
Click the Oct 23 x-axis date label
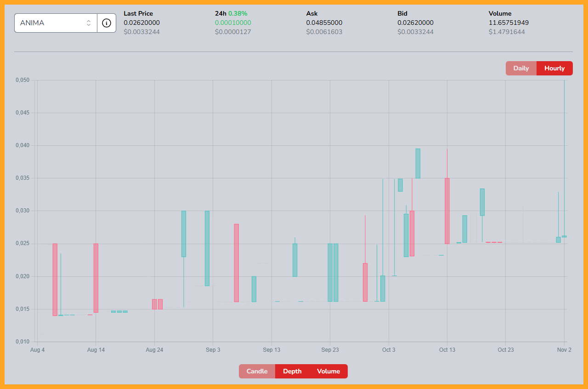(x=505, y=350)
